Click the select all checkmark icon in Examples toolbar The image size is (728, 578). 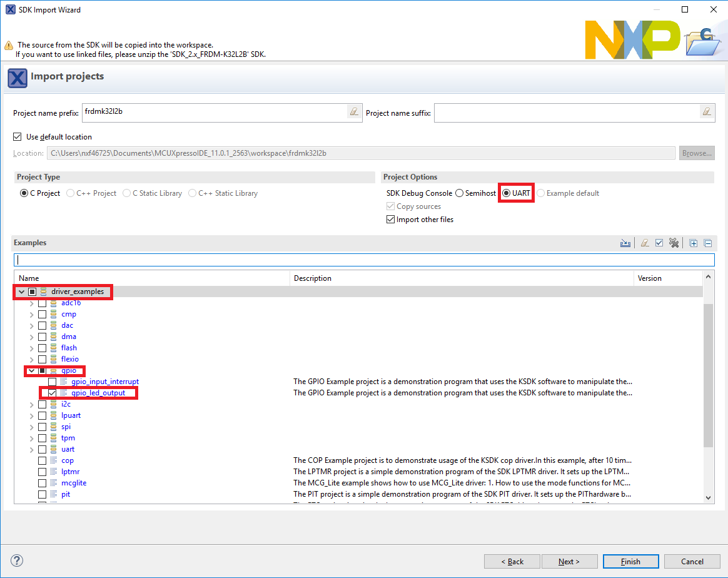pos(659,243)
